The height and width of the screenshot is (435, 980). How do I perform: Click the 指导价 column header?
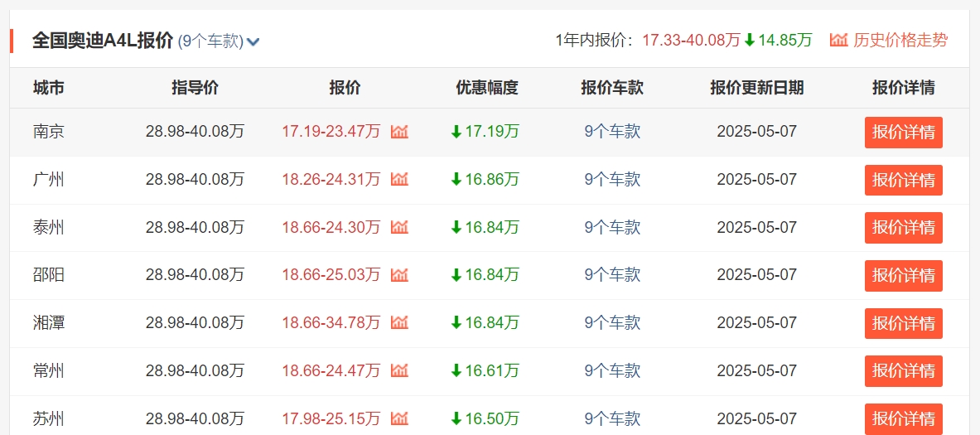pyautogui.click(x=195, y=88)
